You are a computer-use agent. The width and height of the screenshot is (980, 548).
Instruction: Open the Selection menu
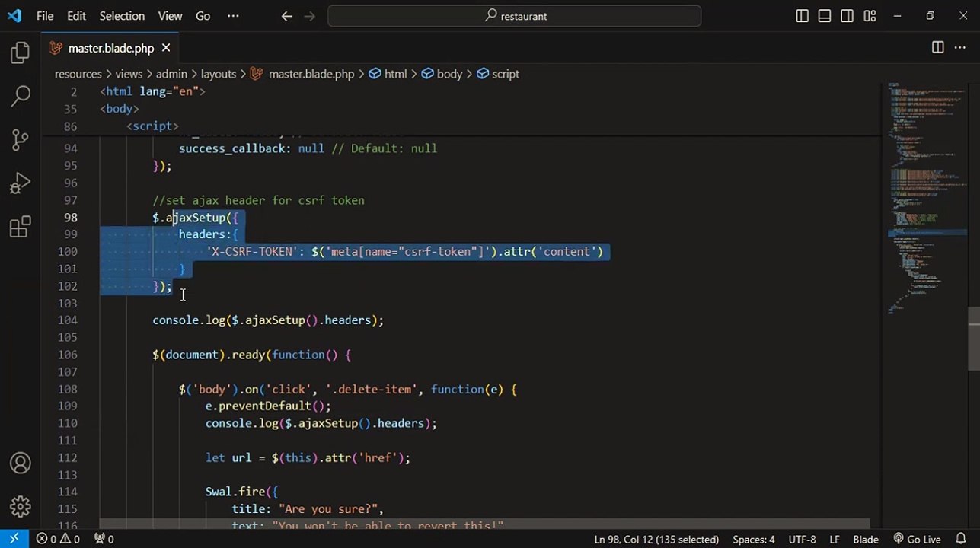(122, 16)
